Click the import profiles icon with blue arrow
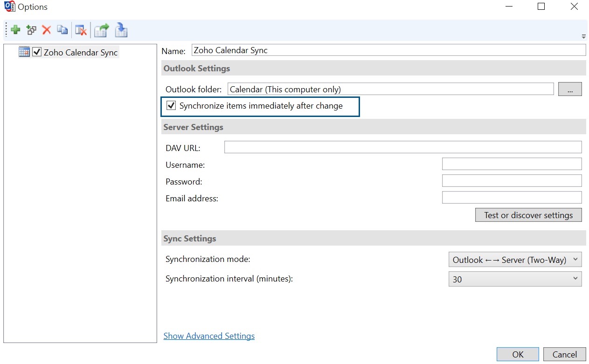 click(121, 30)
